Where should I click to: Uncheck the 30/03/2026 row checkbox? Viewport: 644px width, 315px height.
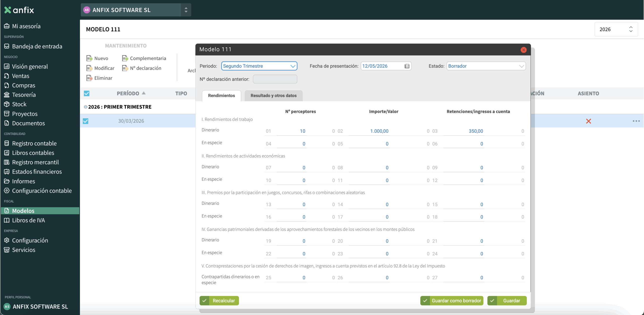(86, 121)
